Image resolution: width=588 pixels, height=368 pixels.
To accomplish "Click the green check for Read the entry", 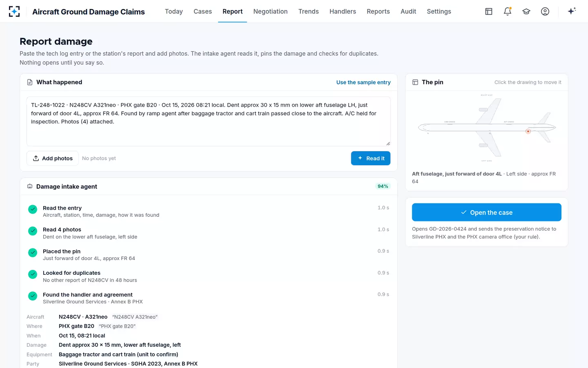I will 33,209.
